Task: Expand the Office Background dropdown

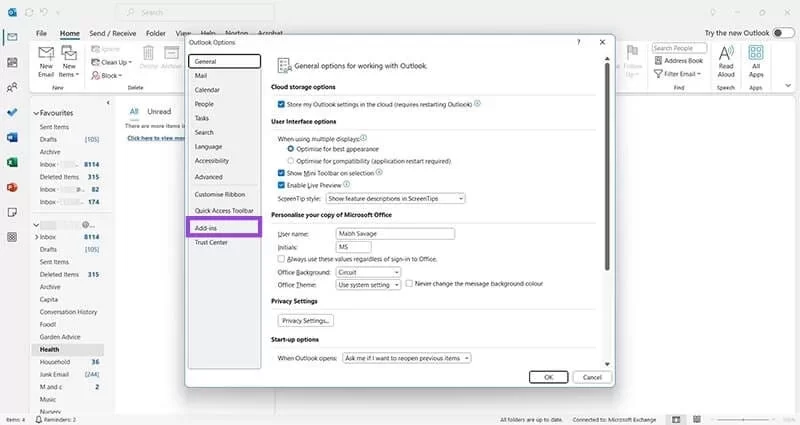Action: pyautogui.click(x=367, y=272)
